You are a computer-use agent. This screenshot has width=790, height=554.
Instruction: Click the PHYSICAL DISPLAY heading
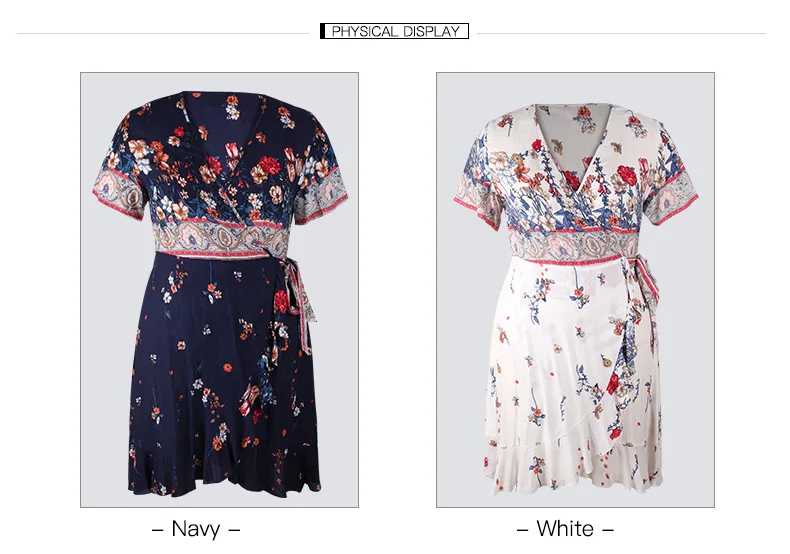click(x=394, y=31)
